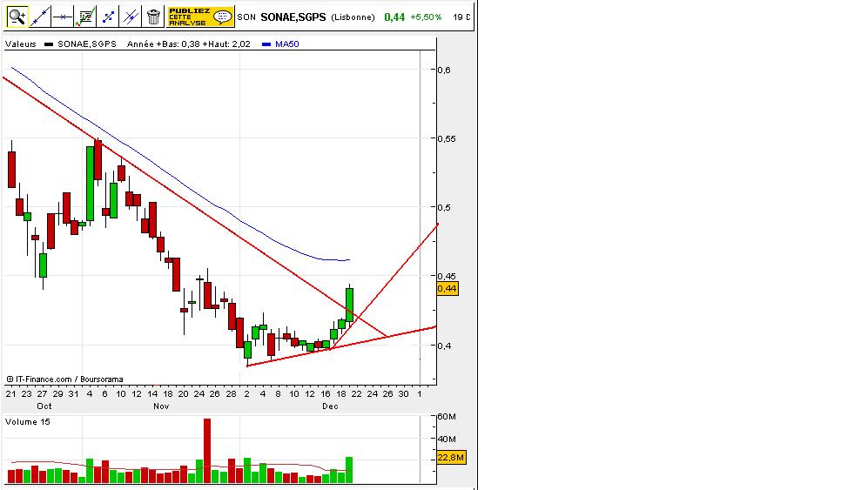Click the IT-Finance.com / Boursorama credit
The height and width of the screenshot is (490, 868).
tap(64, 379)
